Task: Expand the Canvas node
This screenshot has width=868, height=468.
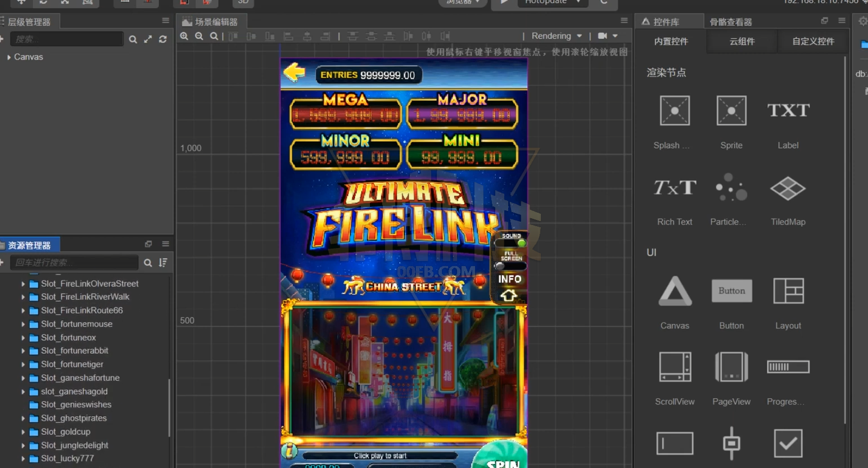Action: coord(9,57)
